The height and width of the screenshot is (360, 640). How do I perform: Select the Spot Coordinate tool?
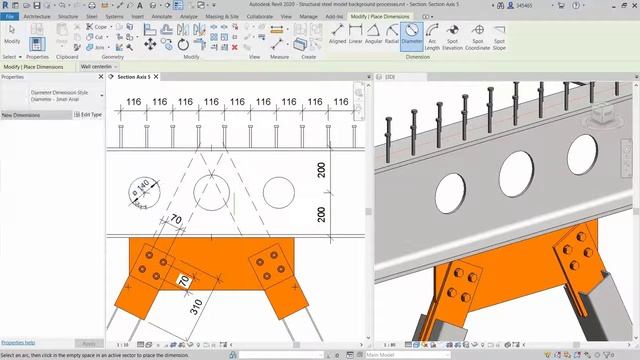pyautogui.click(x=478, y=37)
